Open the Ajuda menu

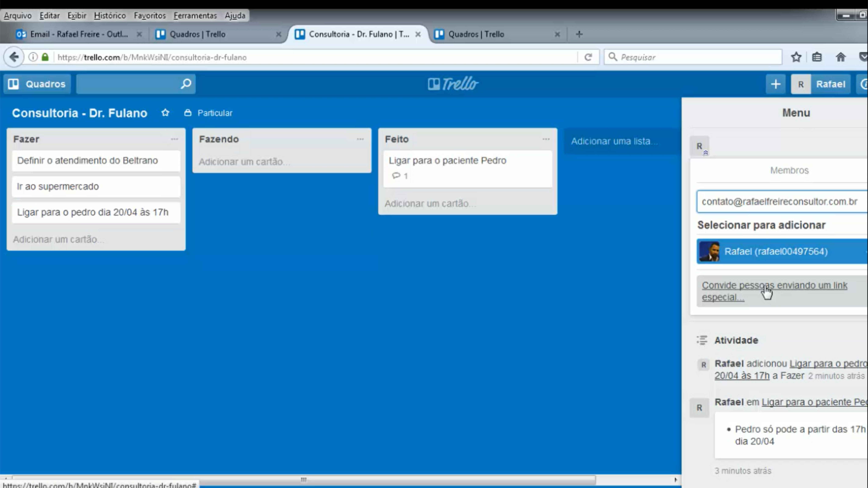[235, 16]
